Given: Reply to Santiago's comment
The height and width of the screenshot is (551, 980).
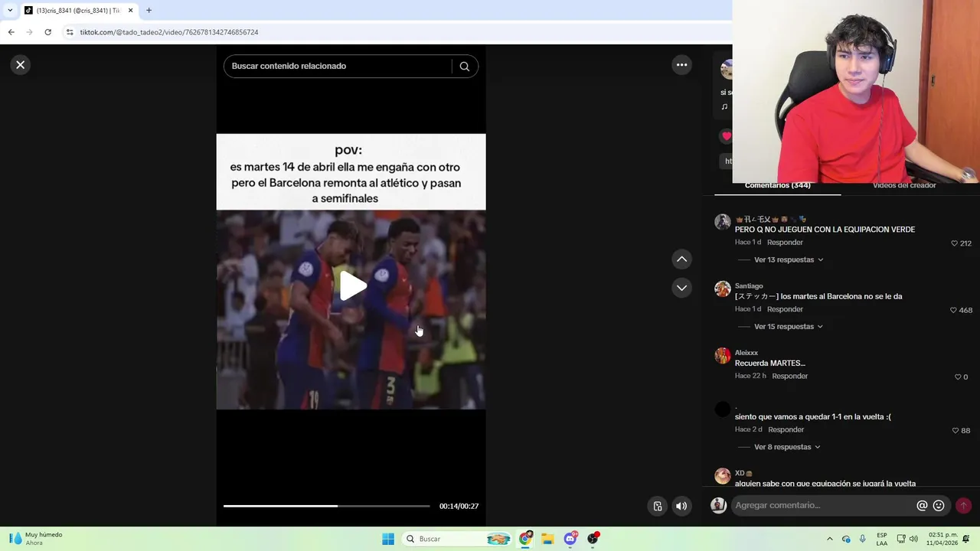Looking at the screenshot, I should coord(785,309).
